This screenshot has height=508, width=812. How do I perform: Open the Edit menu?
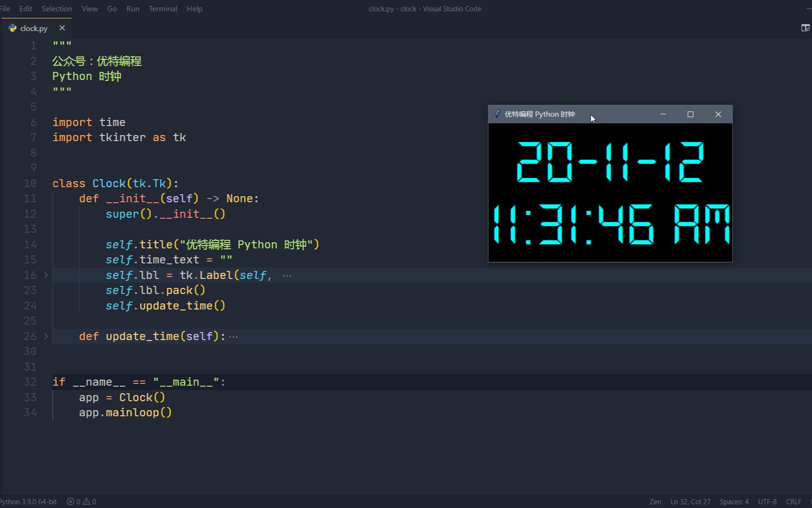(26, 8)
